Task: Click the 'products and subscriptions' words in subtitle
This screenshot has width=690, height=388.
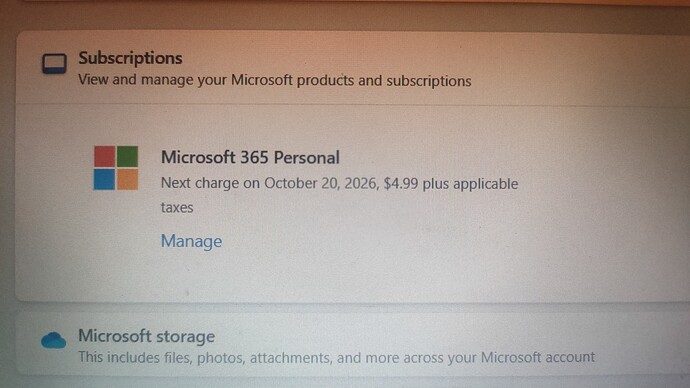Action: pos(384,81)
